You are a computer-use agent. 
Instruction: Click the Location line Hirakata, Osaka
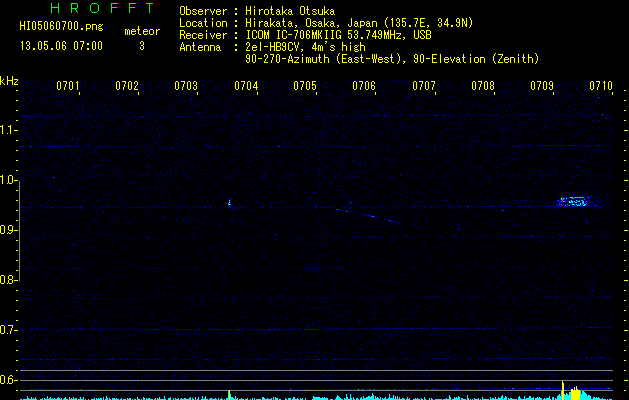click(x=326, y=23)
